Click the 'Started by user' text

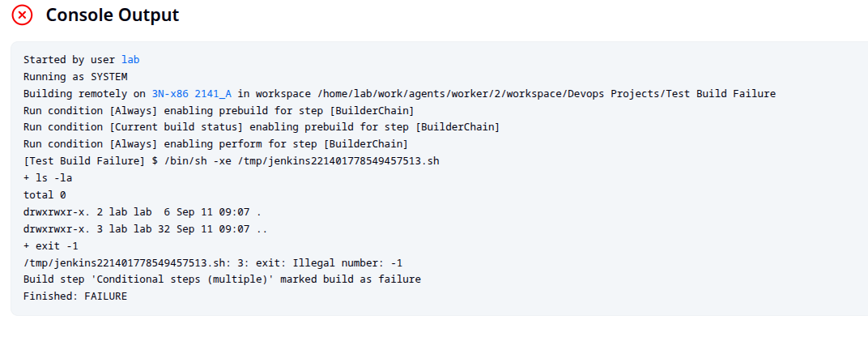coord(70,60)
